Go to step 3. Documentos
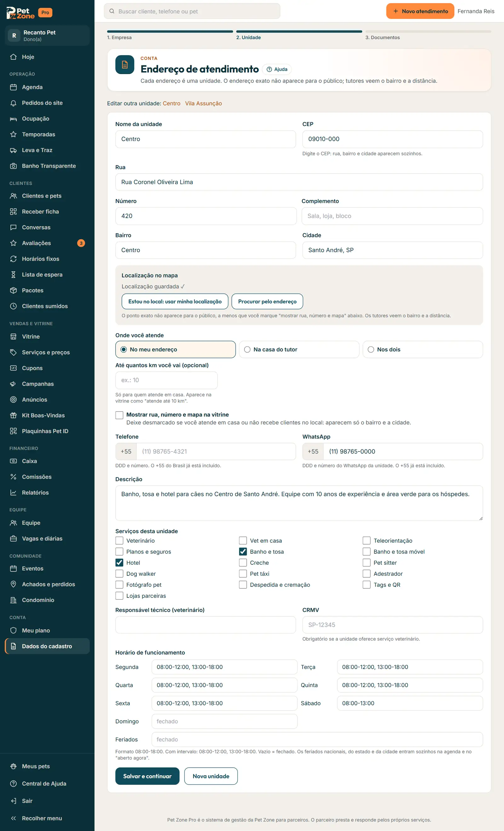The image size is (504, 831). (x=428, y=35)
